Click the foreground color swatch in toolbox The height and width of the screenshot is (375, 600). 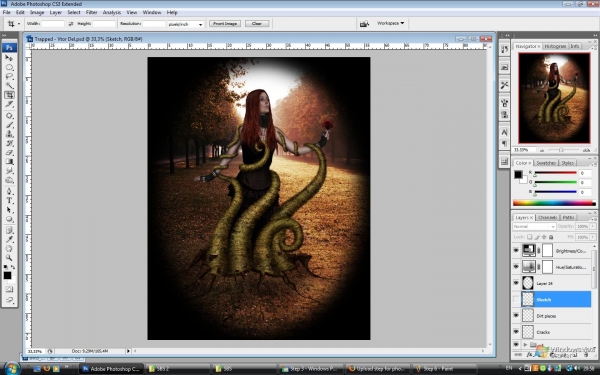tap(7, 276)
